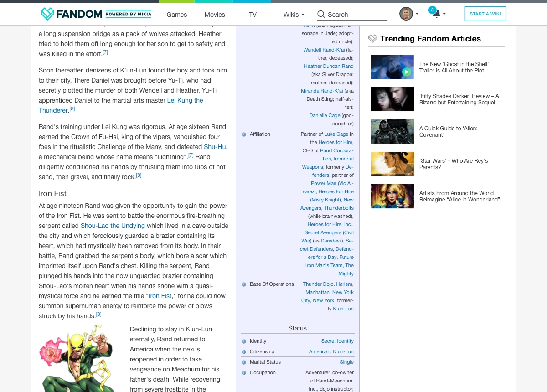547x392 pixels.
Task: Click the info icon next to Affiliation
Action: [244, 134]
